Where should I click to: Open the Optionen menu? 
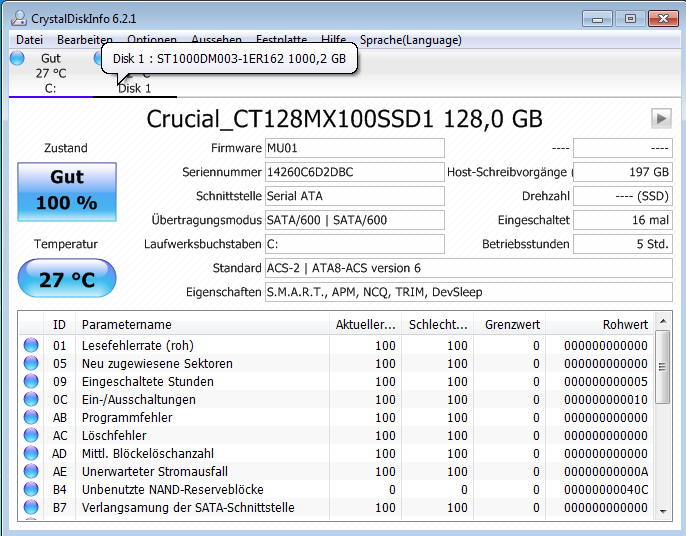pyautogui.click(x=152, y=40)
